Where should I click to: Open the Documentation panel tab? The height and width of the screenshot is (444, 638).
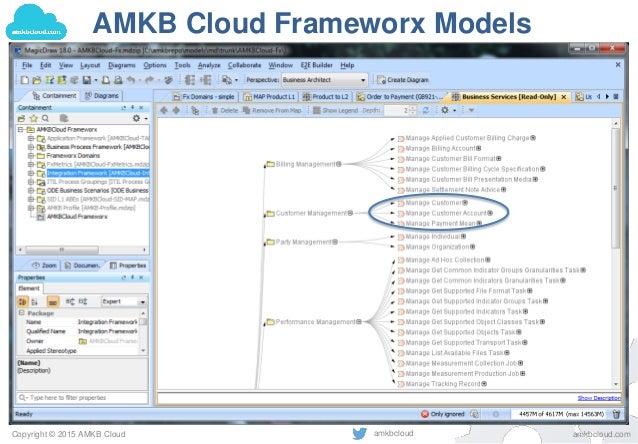[x=82, y=265]
